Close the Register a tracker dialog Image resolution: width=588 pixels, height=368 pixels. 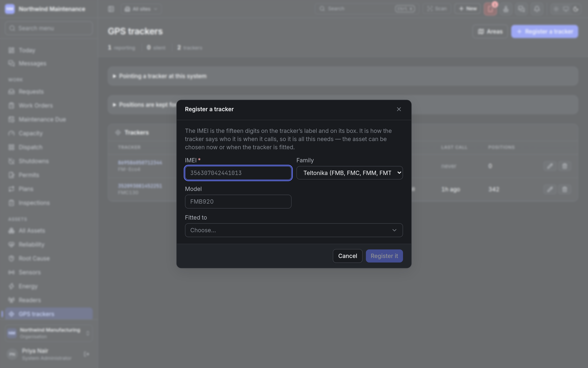(x=399, y=109)
